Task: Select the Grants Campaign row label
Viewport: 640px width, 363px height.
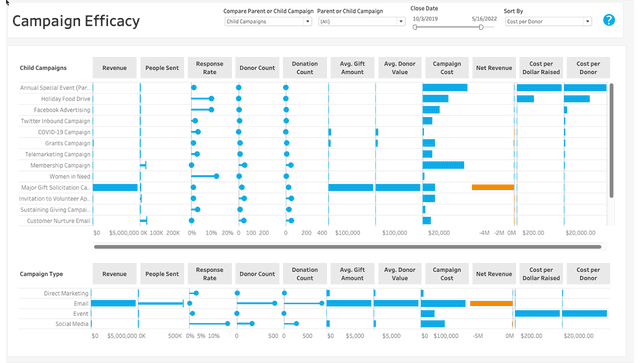Action: click(67, 143)
